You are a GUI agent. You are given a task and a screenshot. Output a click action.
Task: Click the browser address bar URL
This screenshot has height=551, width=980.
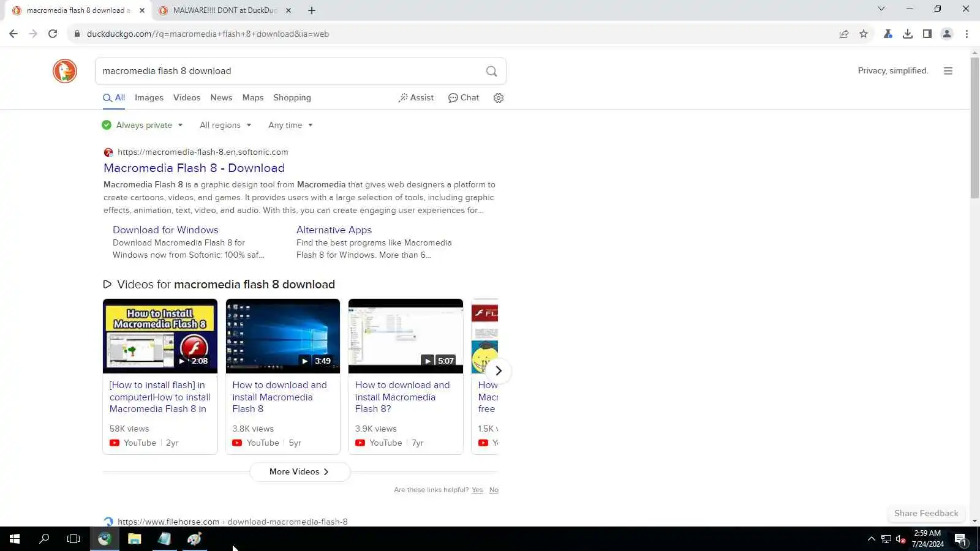[x=208, y=34]
